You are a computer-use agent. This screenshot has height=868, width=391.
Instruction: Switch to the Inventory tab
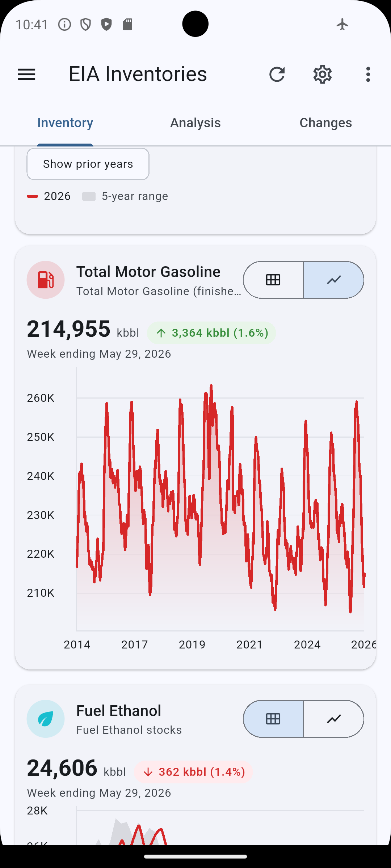pyautogui.click(x=65, y=123)
